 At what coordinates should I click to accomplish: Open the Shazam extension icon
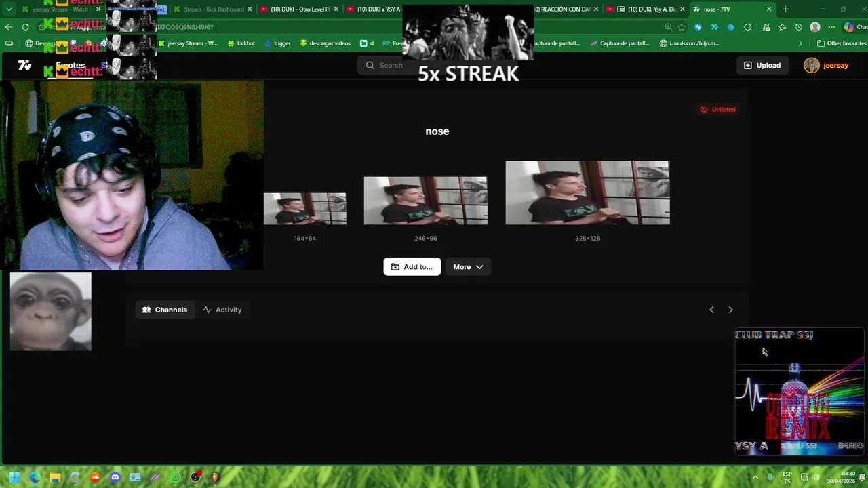(698, 27)
